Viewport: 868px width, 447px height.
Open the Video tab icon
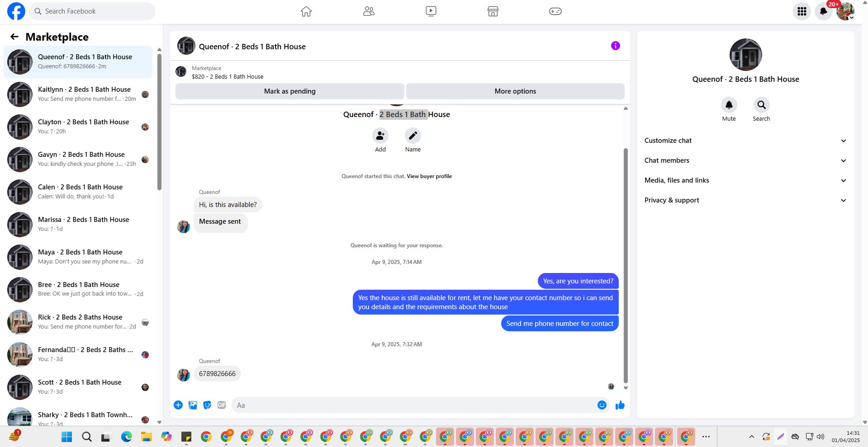click(x=431, y=11)
